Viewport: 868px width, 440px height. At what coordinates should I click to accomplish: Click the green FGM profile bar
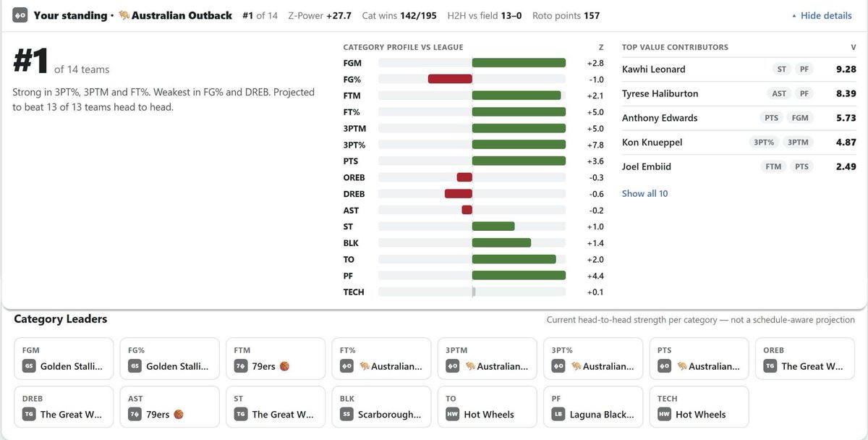click(x=519, y=63)
